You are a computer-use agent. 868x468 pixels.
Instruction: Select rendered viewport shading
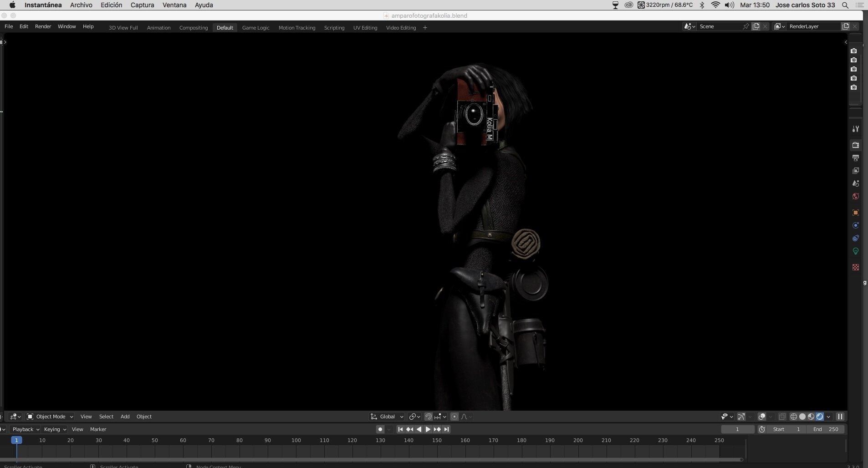[820, 417]
